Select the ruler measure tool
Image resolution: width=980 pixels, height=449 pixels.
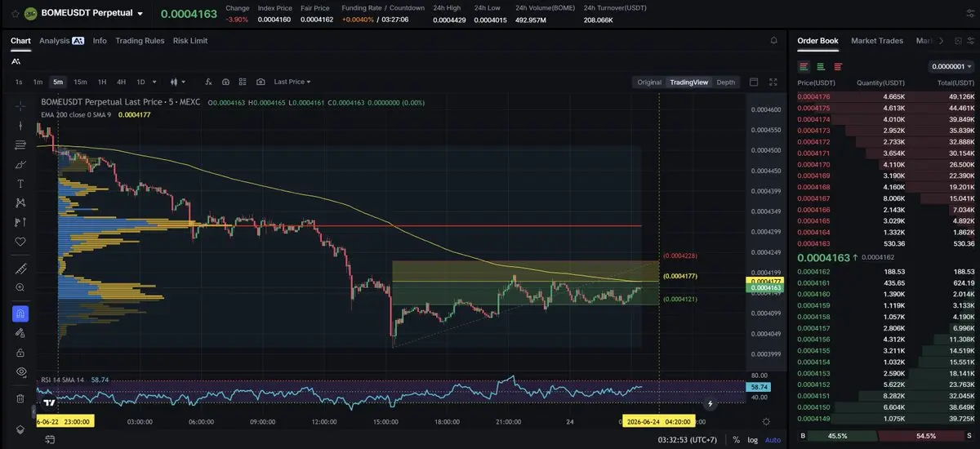(x=20, y=269)
